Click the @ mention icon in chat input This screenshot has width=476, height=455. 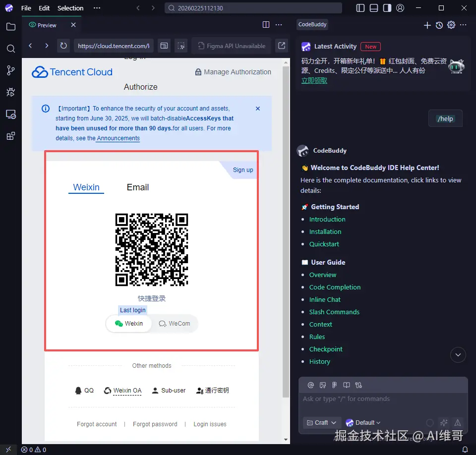coord(310,385)
